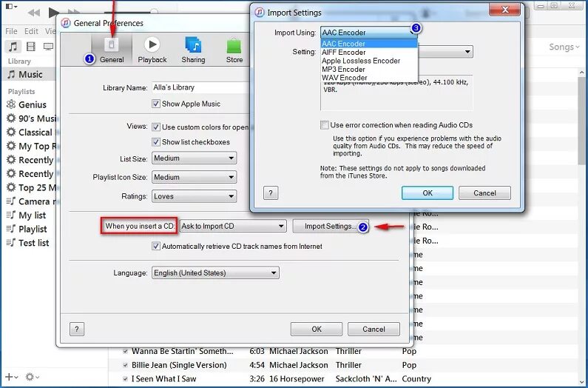Toggle Show Apple Music checkbox

coord(156,104)
